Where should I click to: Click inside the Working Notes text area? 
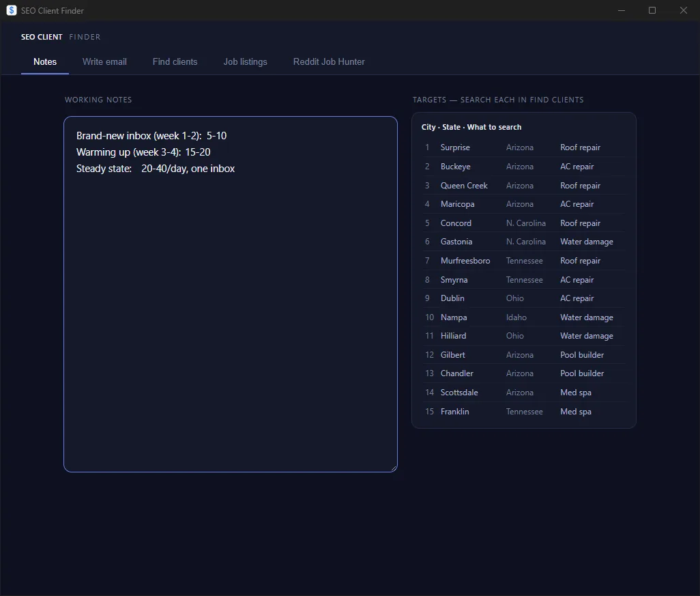point(231,294)
